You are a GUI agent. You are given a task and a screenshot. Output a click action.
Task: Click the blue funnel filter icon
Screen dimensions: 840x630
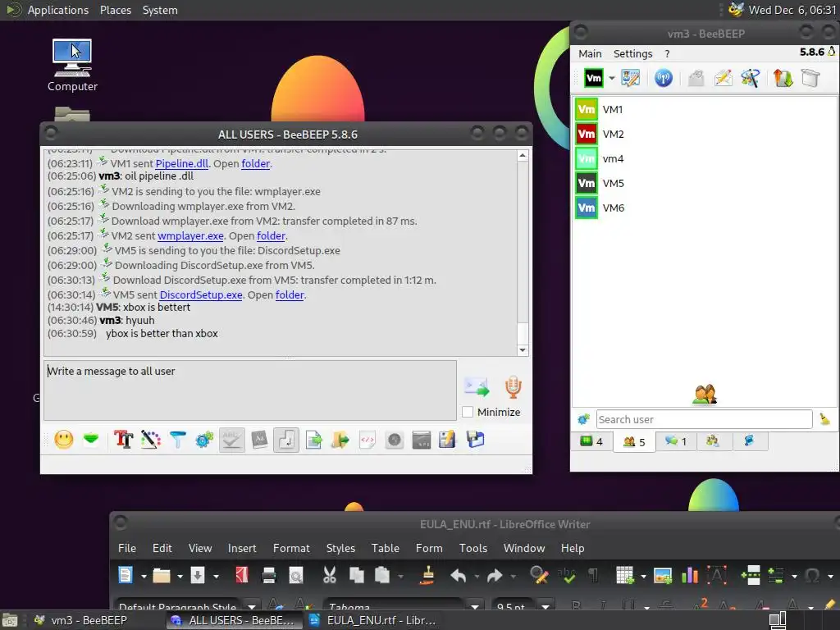(x=177, y=440)
